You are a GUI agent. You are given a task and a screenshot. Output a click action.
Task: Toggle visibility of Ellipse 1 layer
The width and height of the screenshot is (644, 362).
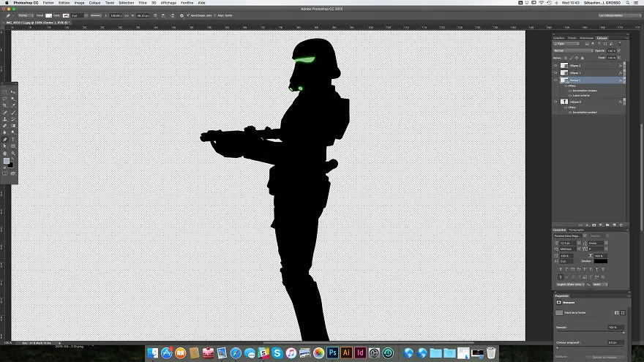tap(555, 73)
